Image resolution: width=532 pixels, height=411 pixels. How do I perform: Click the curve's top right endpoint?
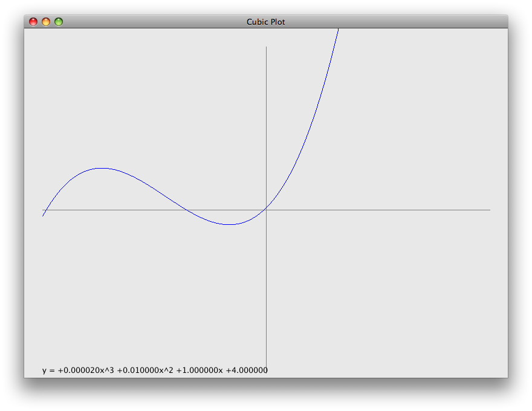(338, 28)
